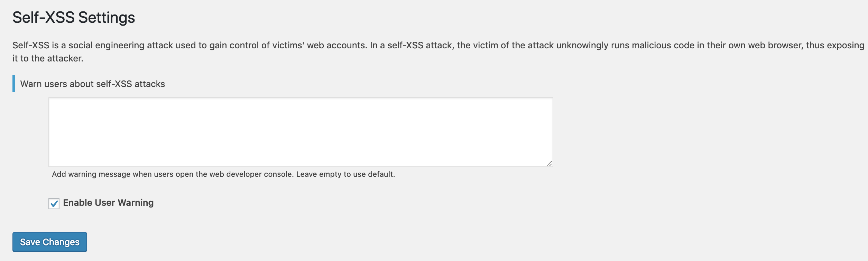Viewport: 868px width, 261px height.
Task: Click the word "Settings" in the page heading
Action: pos(107,18)
